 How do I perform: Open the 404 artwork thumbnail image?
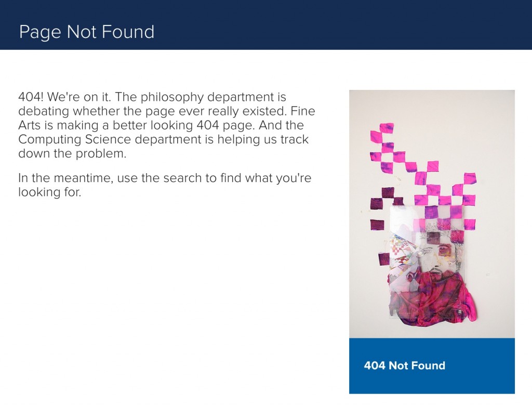[432, 214]
